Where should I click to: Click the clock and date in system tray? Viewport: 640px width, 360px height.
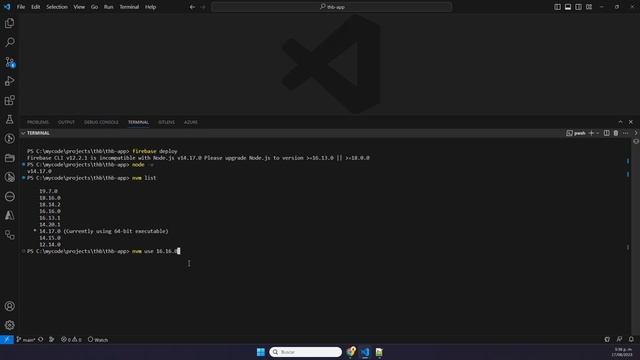tap(623, 352)
